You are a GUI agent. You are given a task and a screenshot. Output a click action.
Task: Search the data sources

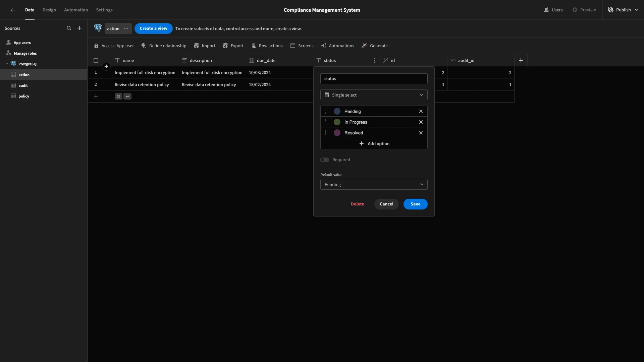point(69,28)
